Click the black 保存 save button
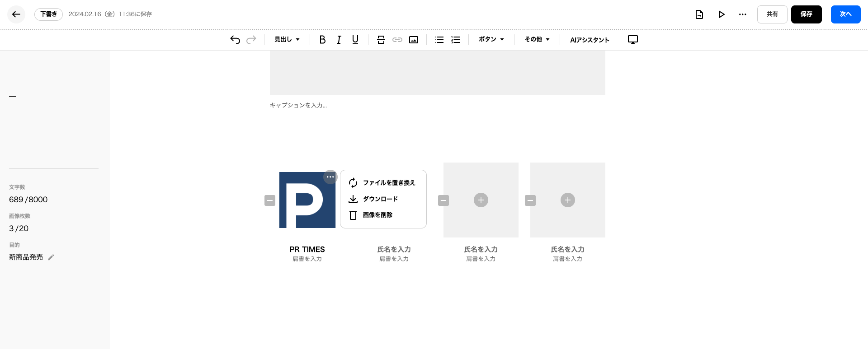Screen dimensions: 868x349 pos(806,14)
